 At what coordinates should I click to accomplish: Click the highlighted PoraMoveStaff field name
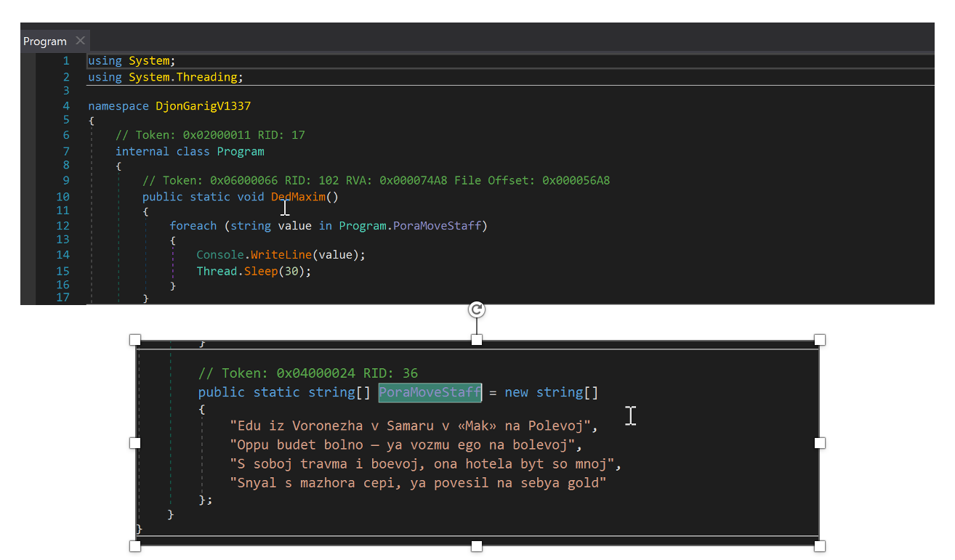[x=430, y=392]
